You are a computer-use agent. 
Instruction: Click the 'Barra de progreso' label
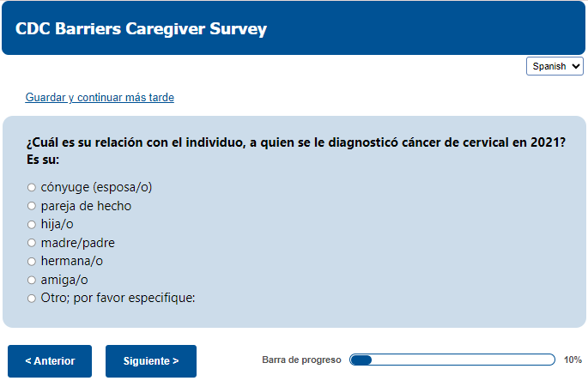click(x=301, y=360)
